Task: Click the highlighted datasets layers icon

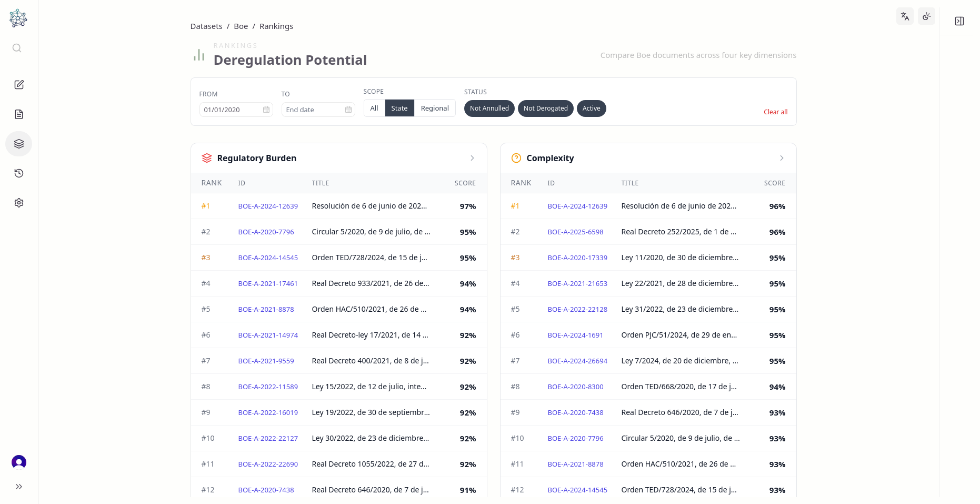Action: coord(18,144)
